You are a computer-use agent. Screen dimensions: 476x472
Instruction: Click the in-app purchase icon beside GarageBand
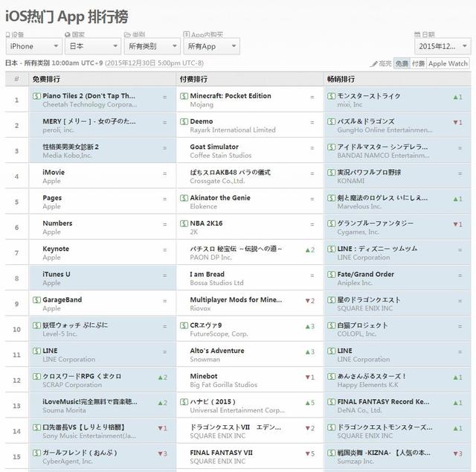(x=36, y=300)
